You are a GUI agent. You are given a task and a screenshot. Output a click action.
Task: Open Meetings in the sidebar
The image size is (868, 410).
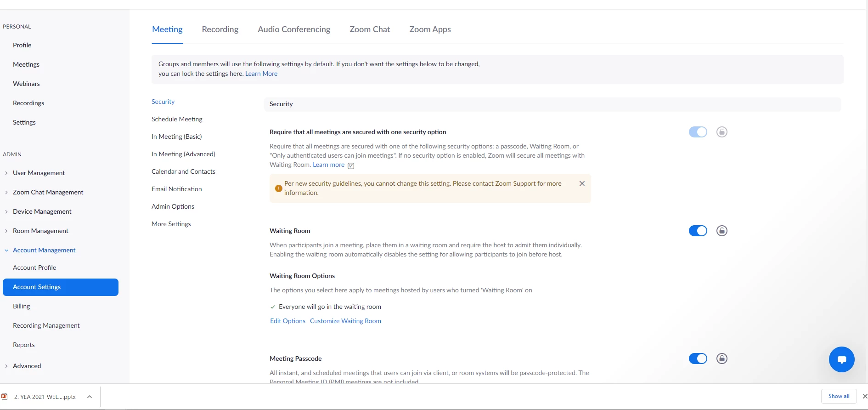(26, 64)
